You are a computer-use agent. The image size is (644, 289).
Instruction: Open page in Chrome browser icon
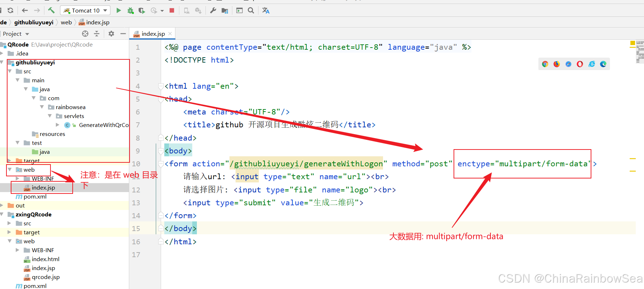(545, 64)
